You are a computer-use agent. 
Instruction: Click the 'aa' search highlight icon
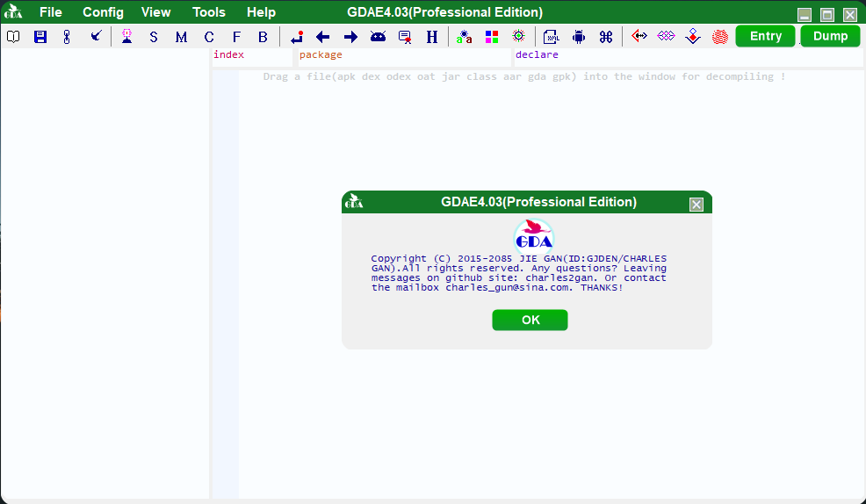tap(465, 37)
